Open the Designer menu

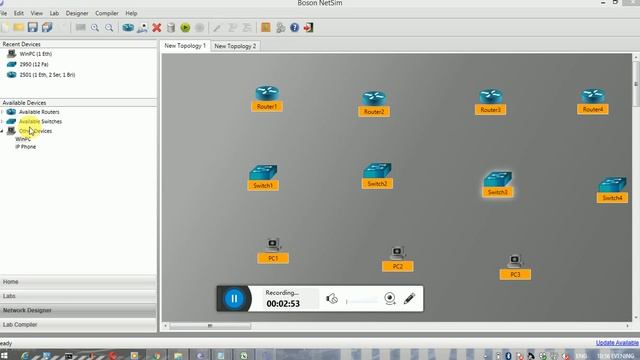tap(77, 13)
